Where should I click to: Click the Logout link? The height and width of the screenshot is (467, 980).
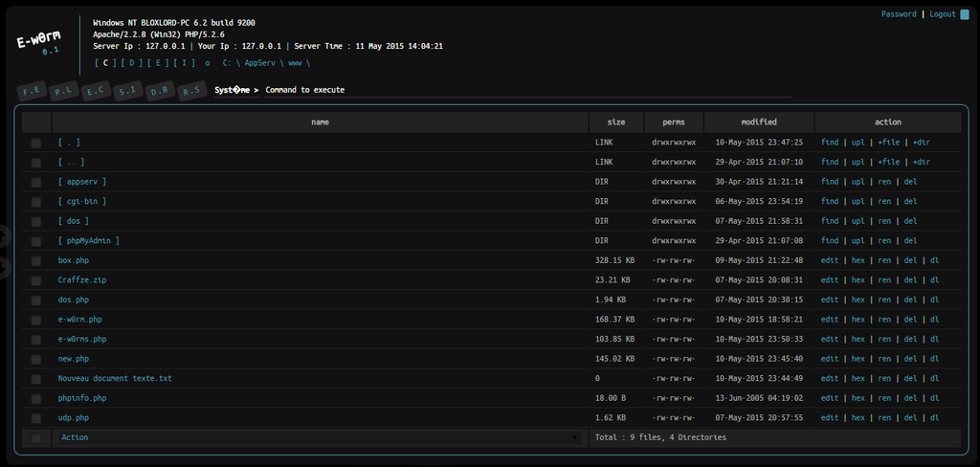(x=943, y=14)
